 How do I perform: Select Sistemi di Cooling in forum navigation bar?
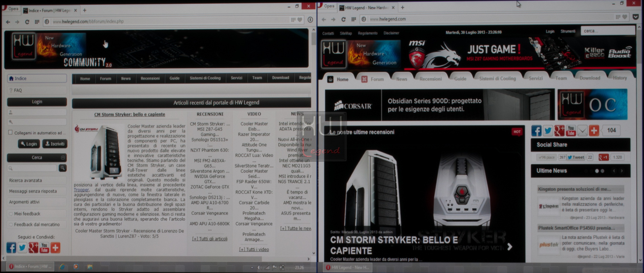[205, 78]
